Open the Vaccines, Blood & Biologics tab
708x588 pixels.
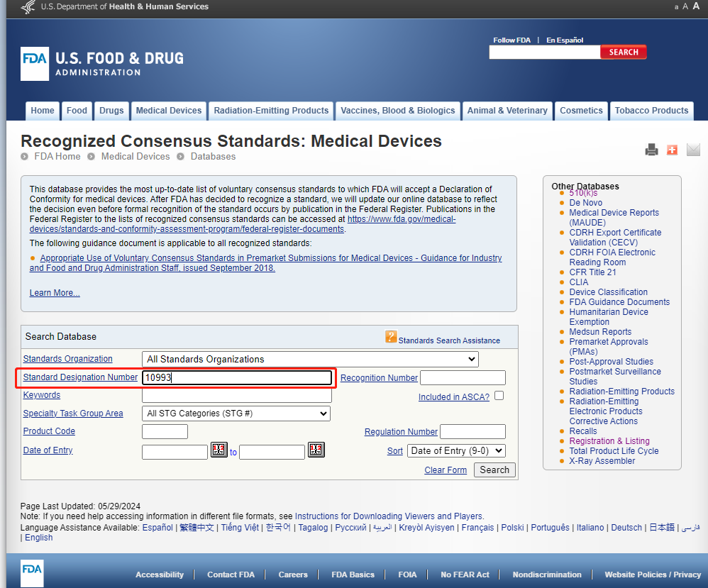pos(398,111)
